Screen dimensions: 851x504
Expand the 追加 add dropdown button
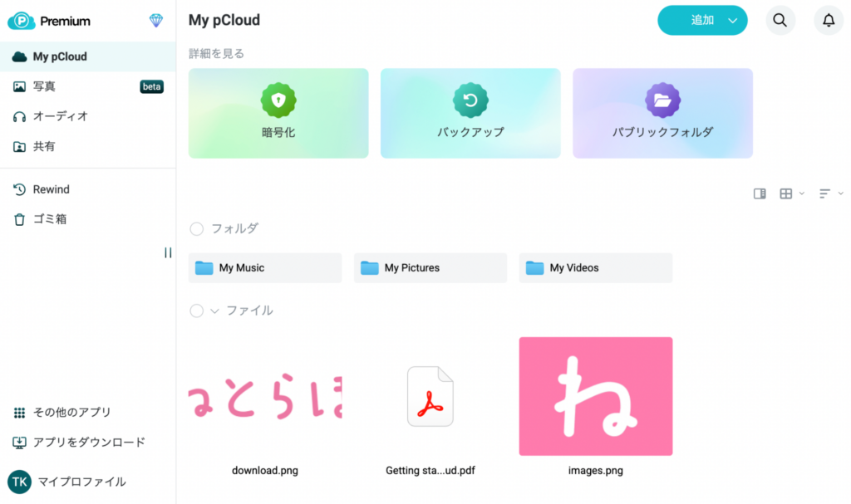[x=732, y=21]
